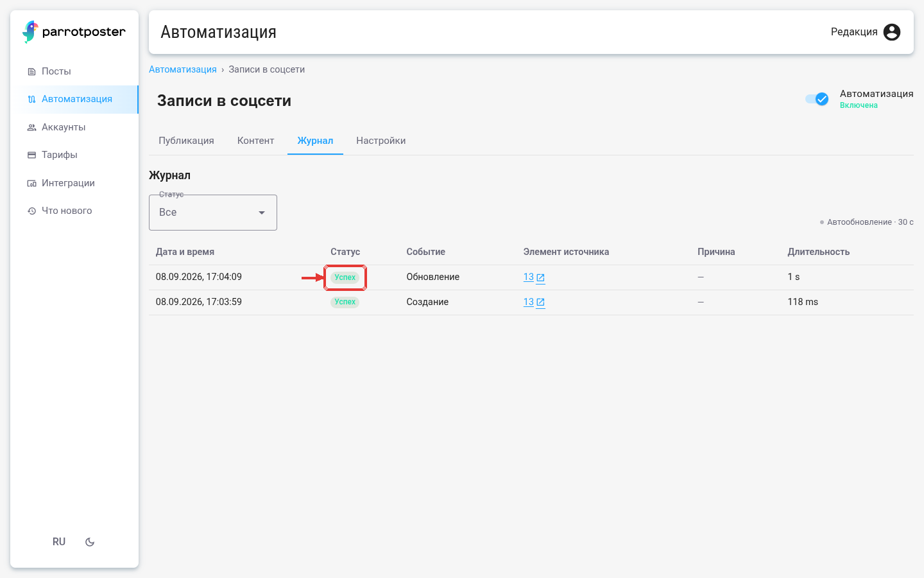Expand the Статус filter dropdown

pos(213,213)
